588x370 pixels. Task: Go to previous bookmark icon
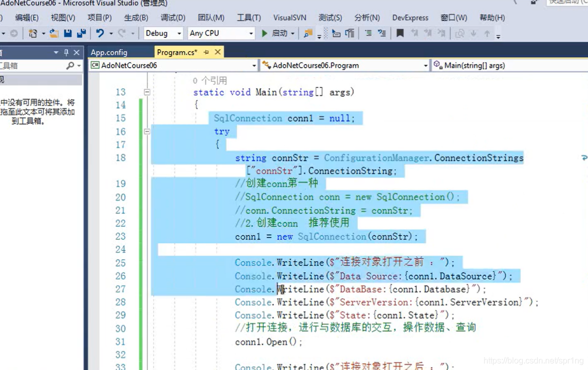pyautogui.click(x=414, y=34)
